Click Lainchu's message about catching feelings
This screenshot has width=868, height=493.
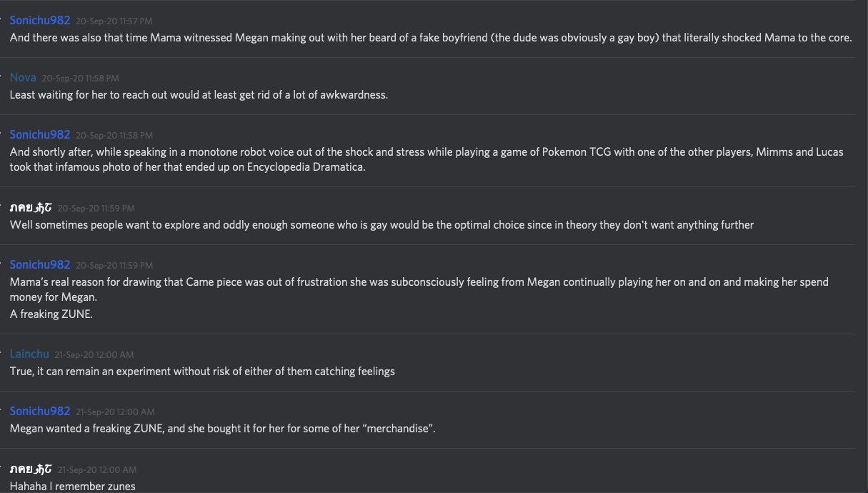coord(202,371)
